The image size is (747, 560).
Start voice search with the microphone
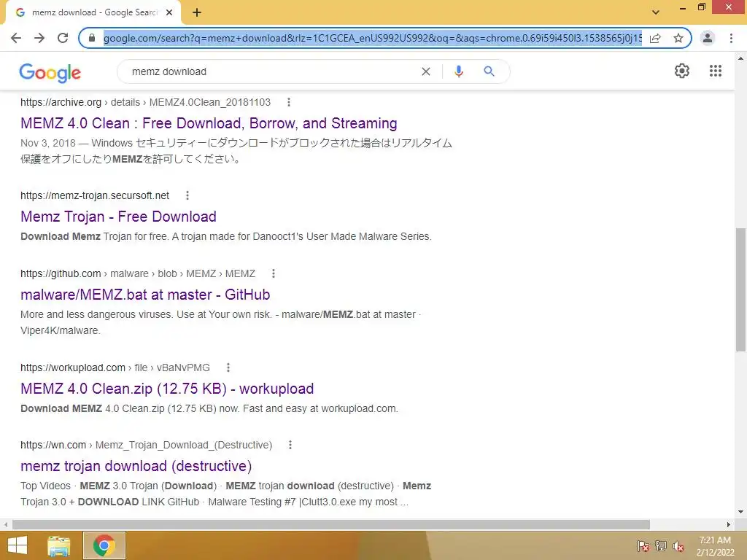pyautogui.click(x=458, y=71)
